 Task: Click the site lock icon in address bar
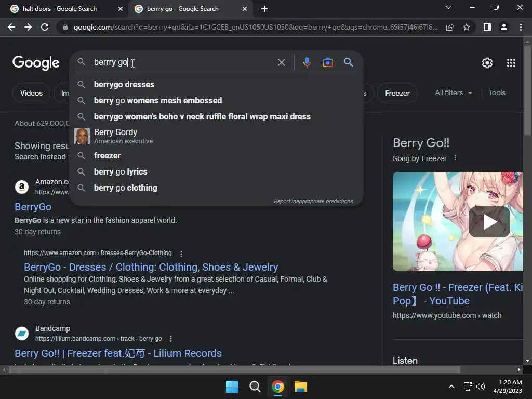[x=65, y=27]
